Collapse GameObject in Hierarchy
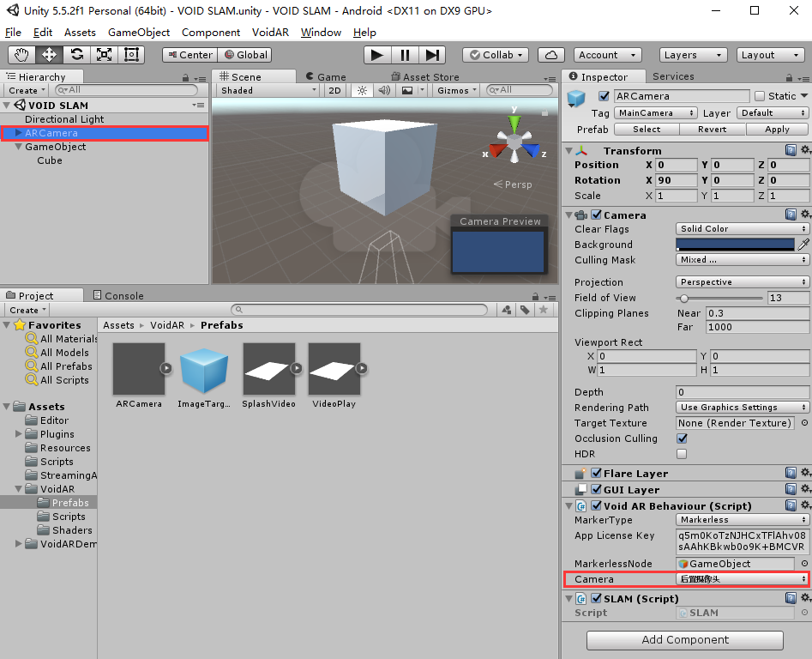Screen dimensions: 812x659 click(19, 147)
